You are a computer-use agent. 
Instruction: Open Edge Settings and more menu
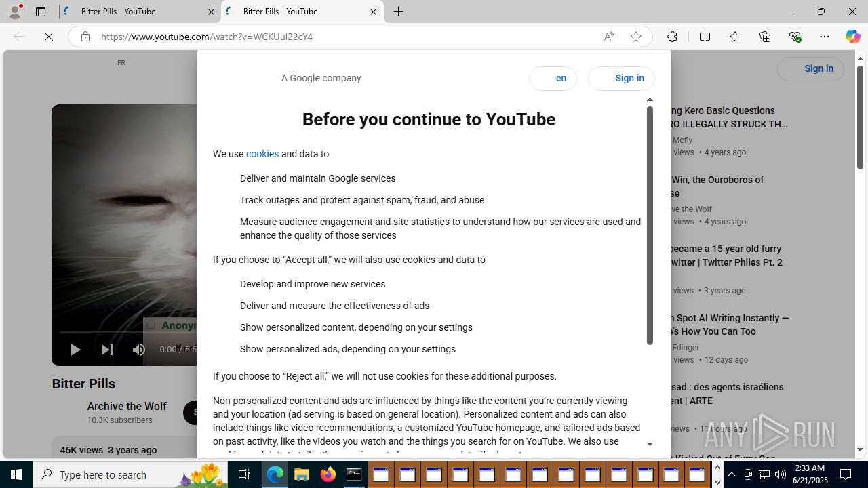pos(825,37)
